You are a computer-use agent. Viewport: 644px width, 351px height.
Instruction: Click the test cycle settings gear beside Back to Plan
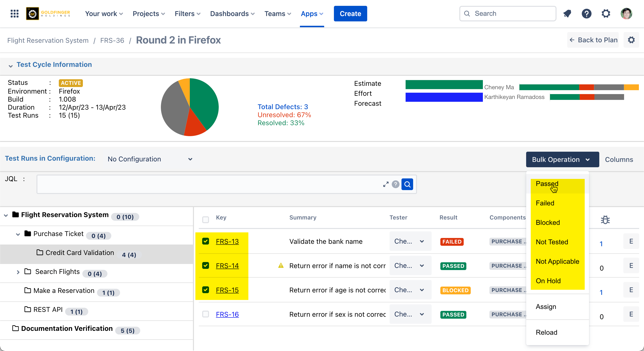pos(631,40)
